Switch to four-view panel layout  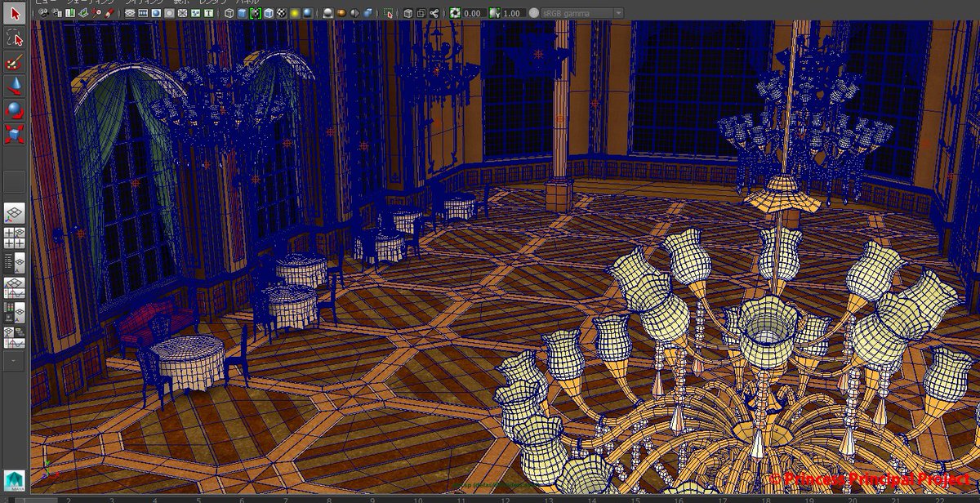pyautogui.click(x=15, y=238)
